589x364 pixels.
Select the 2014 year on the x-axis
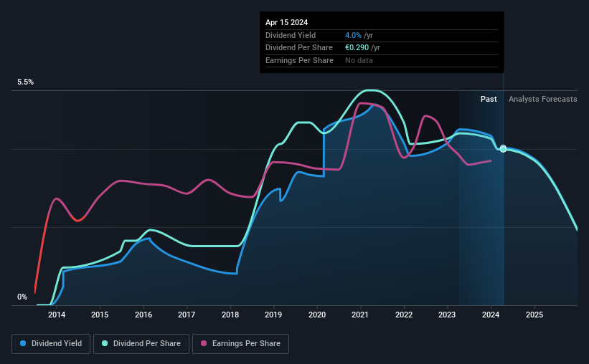57,315
